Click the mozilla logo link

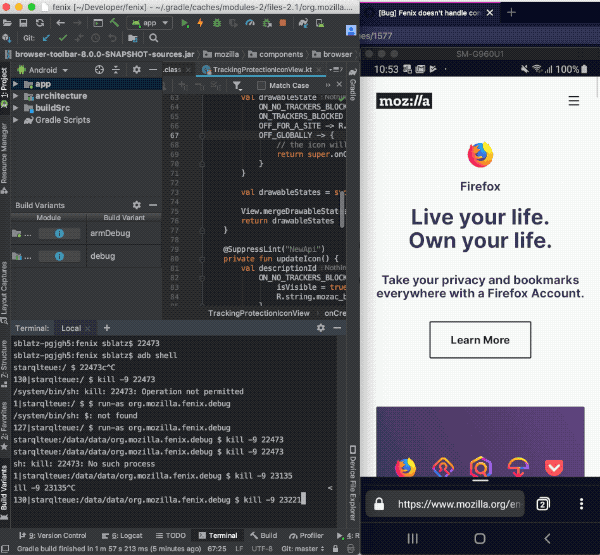(404, 101)
